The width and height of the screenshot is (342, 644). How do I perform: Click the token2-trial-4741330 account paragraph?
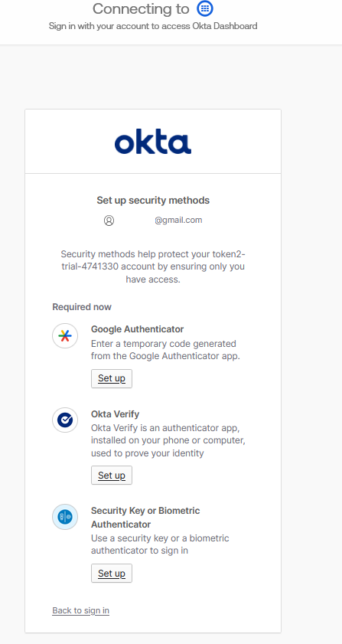tap(153, 266)
